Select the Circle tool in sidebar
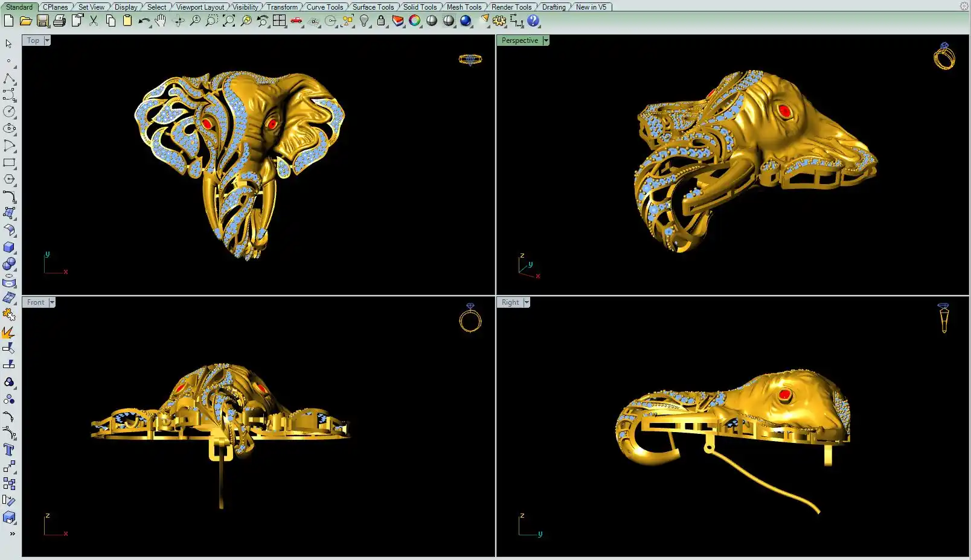 [x=9, y=112]
